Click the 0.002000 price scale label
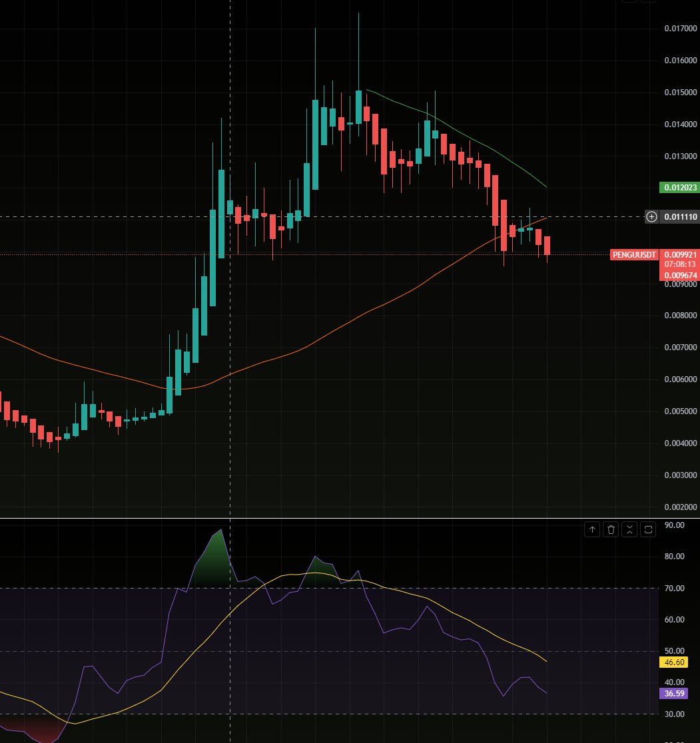This screenshot has width=700, height=743. pos(681,507)
